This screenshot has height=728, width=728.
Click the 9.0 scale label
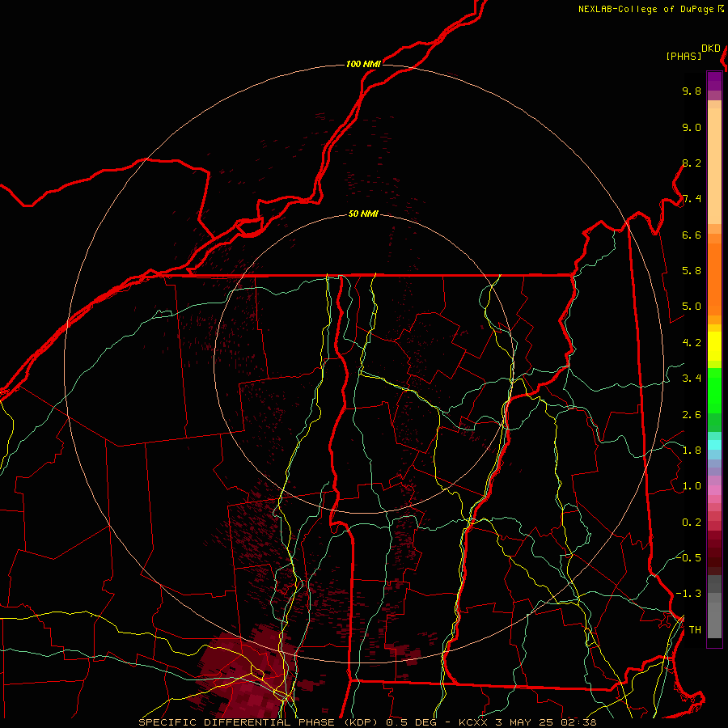692,128
